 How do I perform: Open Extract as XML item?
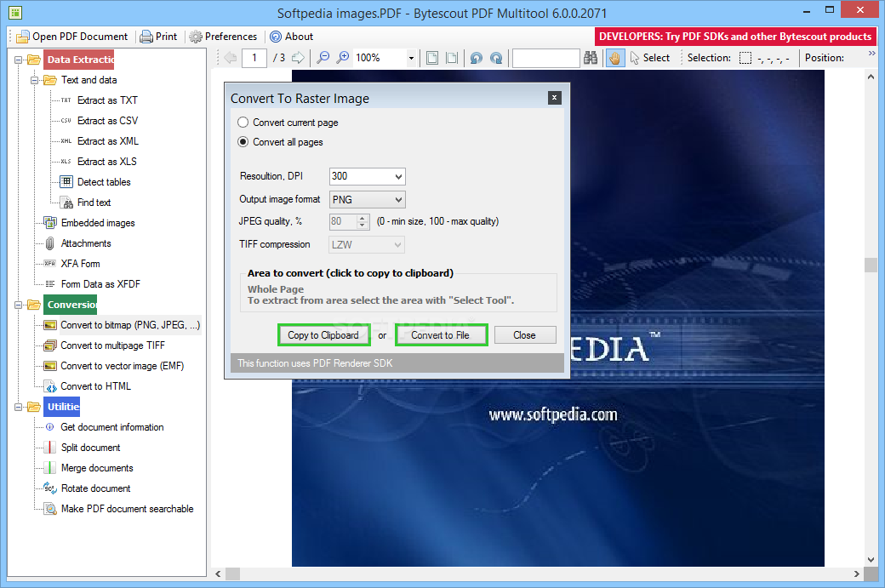[107, 141]
